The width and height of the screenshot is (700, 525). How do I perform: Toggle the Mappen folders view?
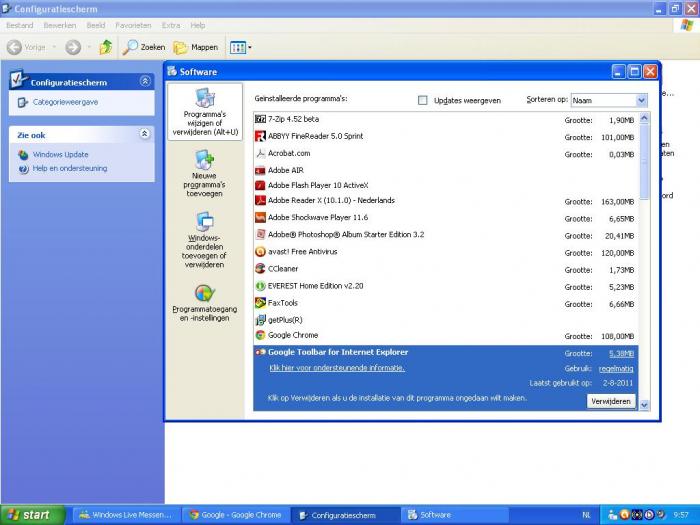(x=196, y=47)
